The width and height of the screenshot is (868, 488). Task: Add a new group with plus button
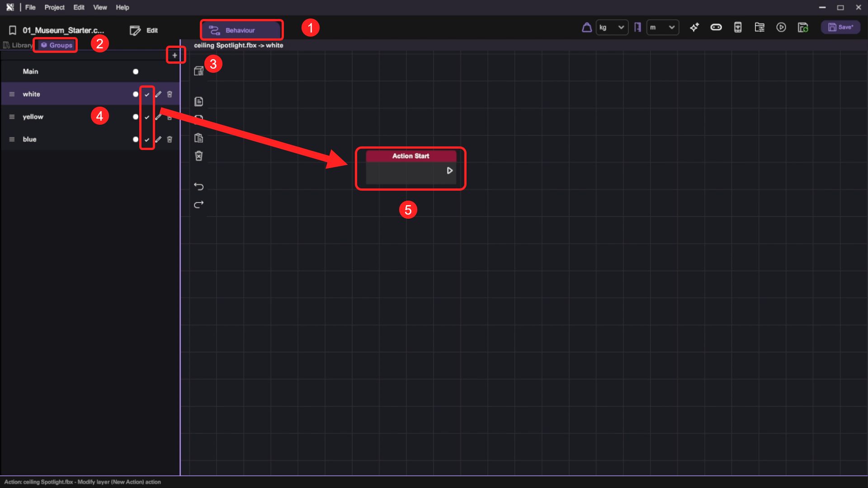175,55
